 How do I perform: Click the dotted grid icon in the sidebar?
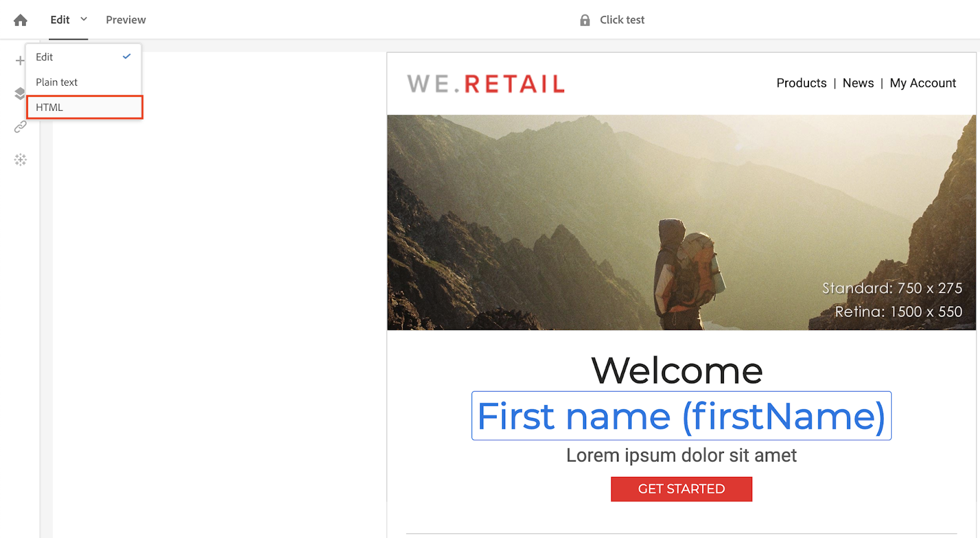tap(20, 160)
